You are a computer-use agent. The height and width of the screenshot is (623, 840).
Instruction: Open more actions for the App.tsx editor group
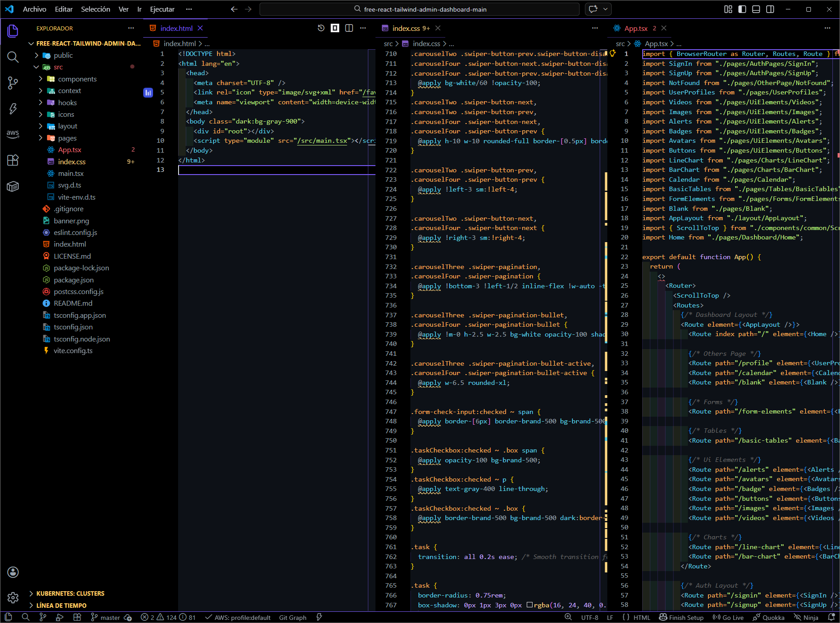point(827,28)
